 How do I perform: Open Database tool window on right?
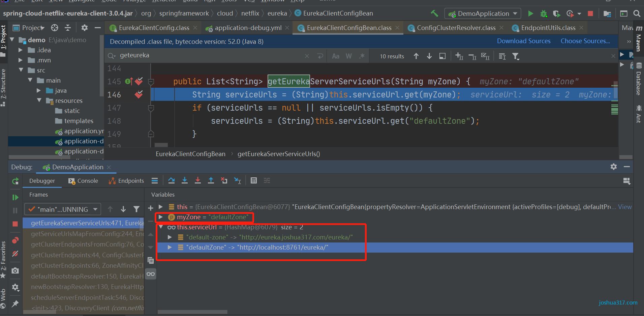click(639, 79)
